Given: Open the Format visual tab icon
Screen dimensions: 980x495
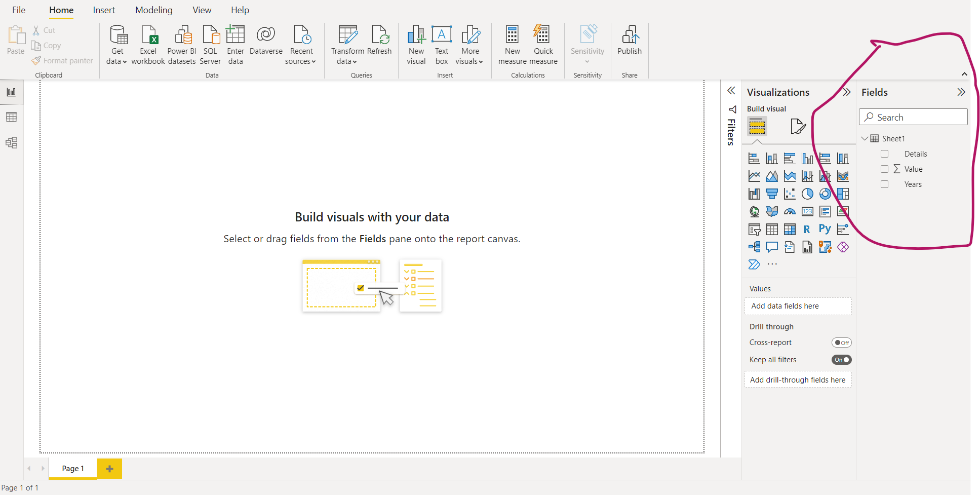Looking at the screenshot, I should [x=798, y=126].
